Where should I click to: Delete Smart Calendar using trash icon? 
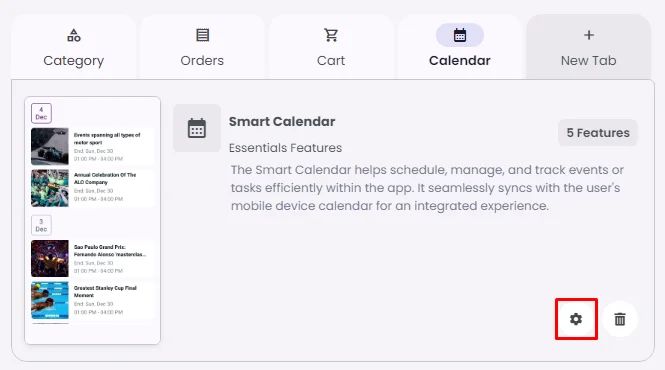click(620, 319)
